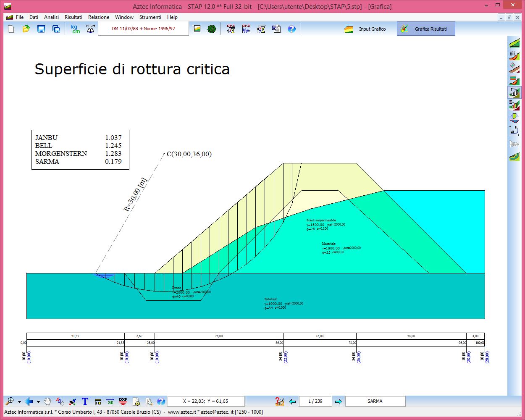Open the Analisi menu
The image size is (525, 420).
tap(51, 17)
